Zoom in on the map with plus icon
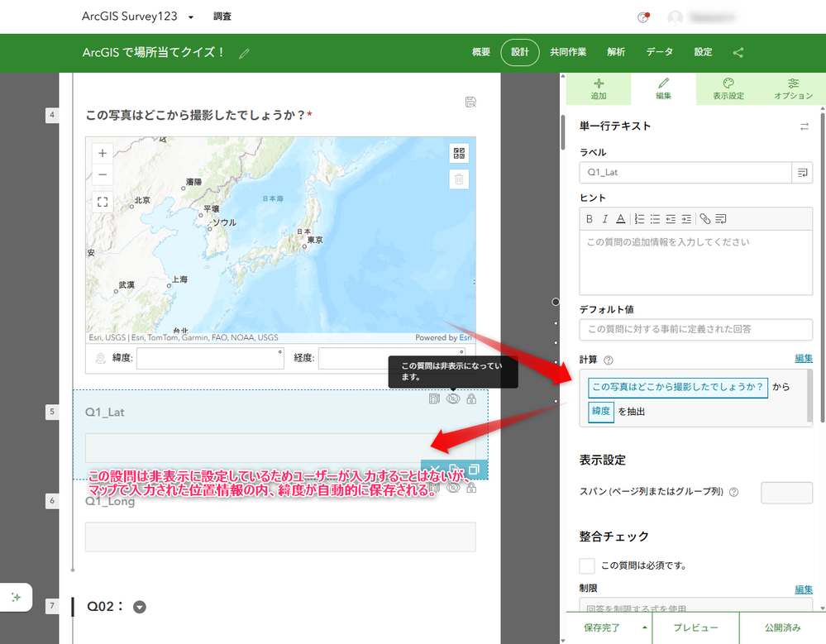 point(102,153)
